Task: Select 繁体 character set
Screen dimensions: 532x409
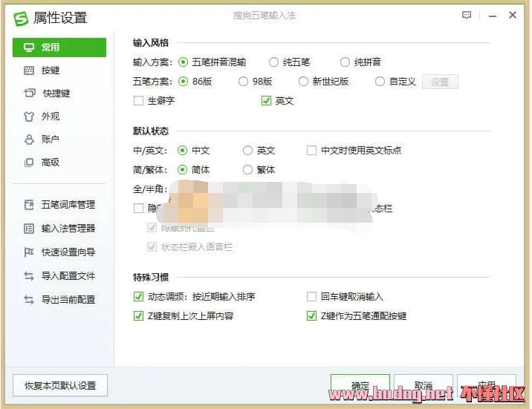Action: click(247, 169)
